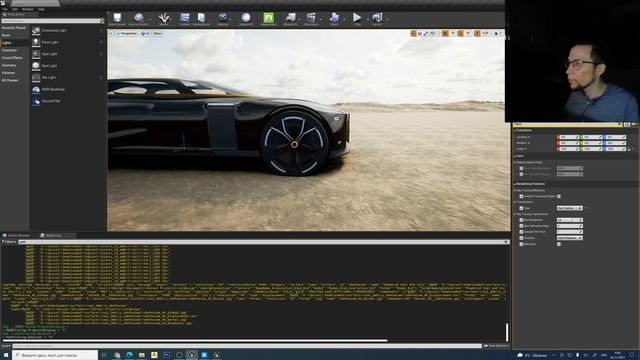
Task: Open the Edit menu
Action: [x=15, y=9]
